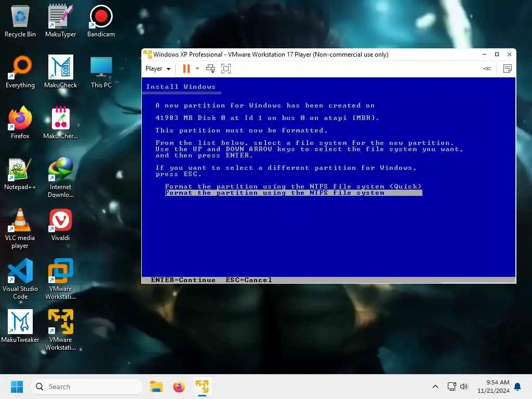Click the Install Windows heading

pyautogui.click(x=181, y=87)
